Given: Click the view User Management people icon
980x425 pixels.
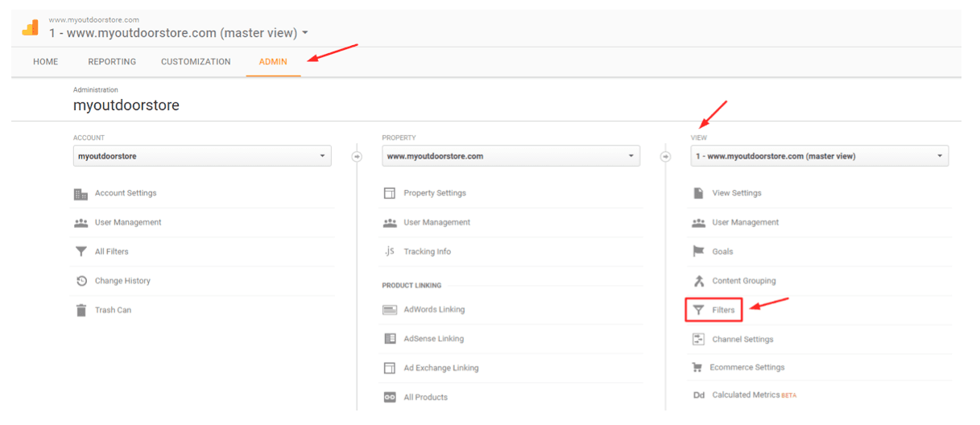Looking at the screenshot, I should (x=698, y=223).
